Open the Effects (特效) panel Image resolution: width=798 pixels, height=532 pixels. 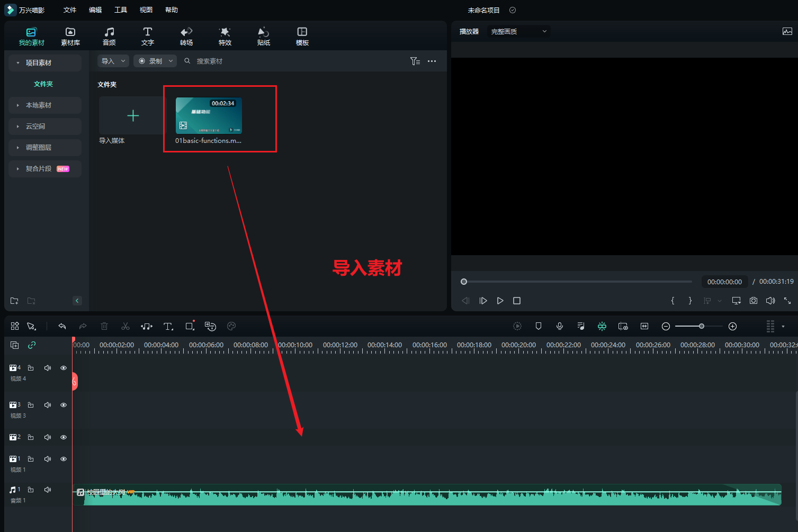[225, 36]
